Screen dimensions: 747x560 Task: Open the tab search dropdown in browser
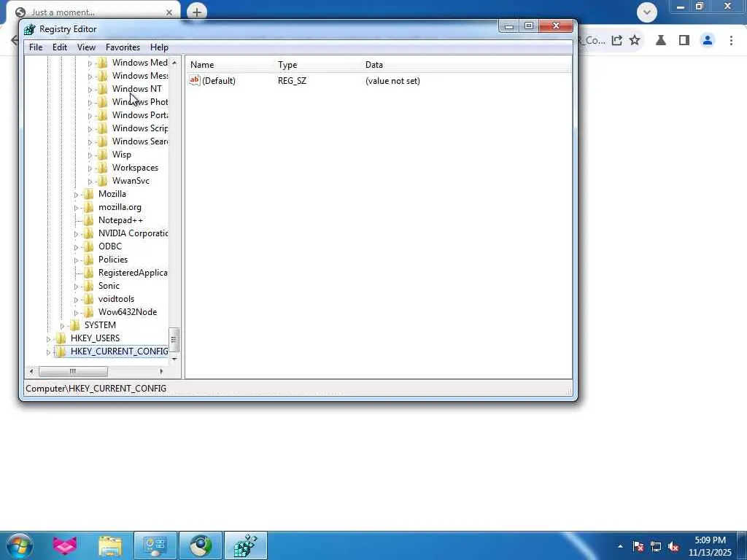tap(647, 12)
